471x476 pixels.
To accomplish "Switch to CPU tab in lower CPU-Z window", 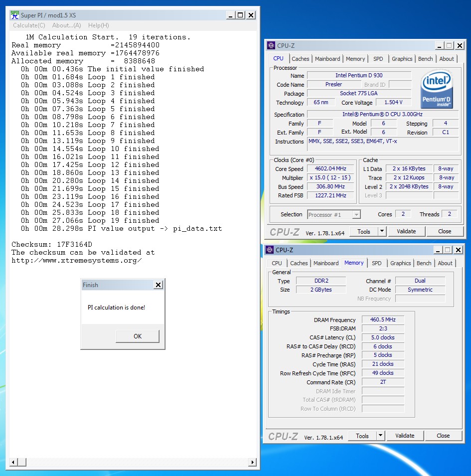I will point(277,263).
